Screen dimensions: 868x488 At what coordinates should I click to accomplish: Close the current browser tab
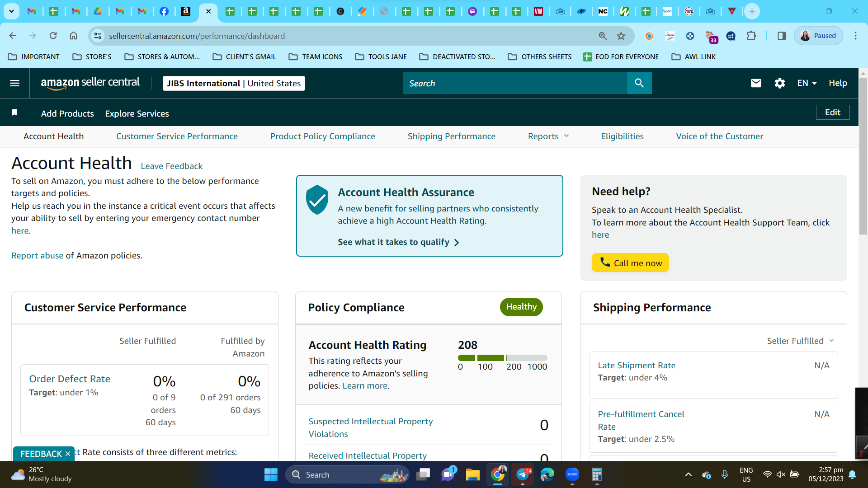[208, 11]
